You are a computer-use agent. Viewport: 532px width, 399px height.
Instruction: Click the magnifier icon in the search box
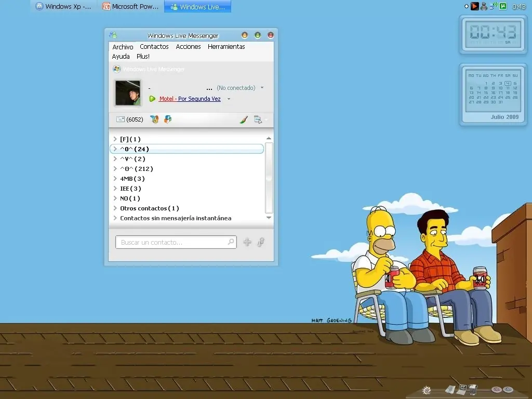[231, 242]
